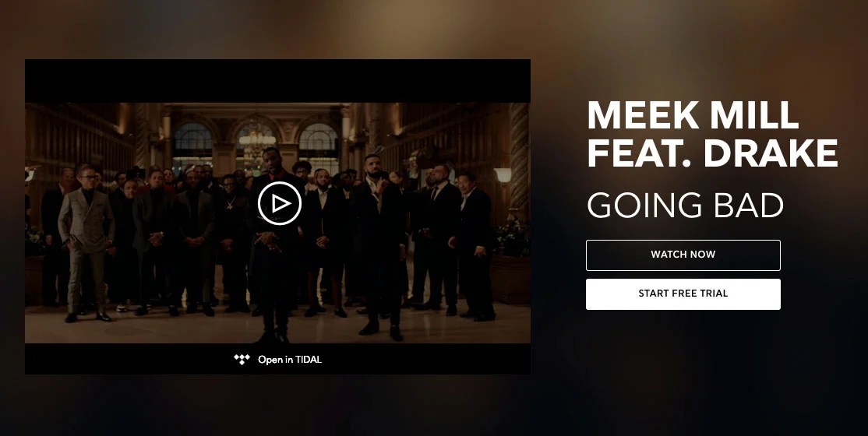Click the flowers at video's left edge
This screenshot has width=868, height=436.
pos(34,241)
